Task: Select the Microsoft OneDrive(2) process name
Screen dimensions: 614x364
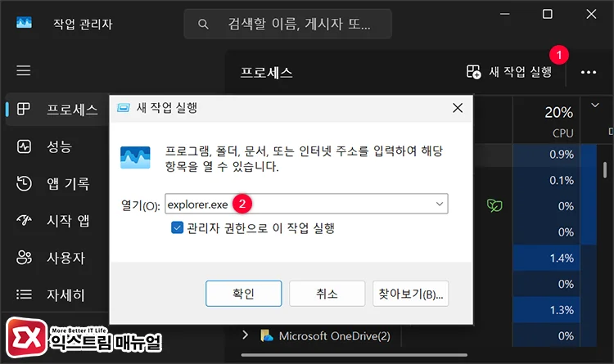Action: (334, 336)
